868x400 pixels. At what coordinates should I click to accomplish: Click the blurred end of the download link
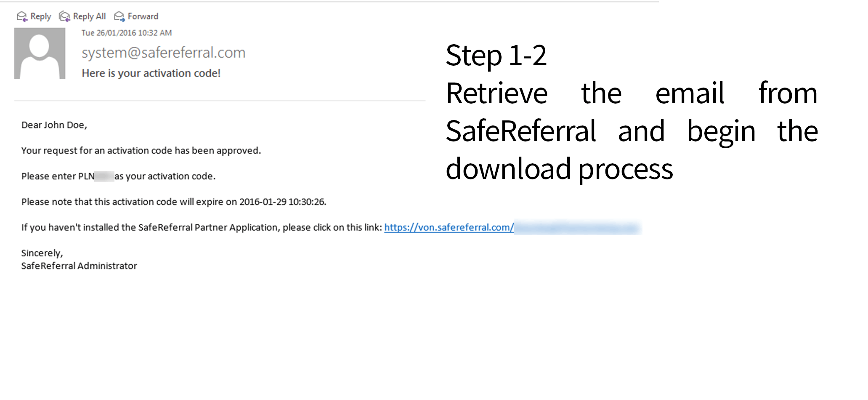tap(577, 228)
